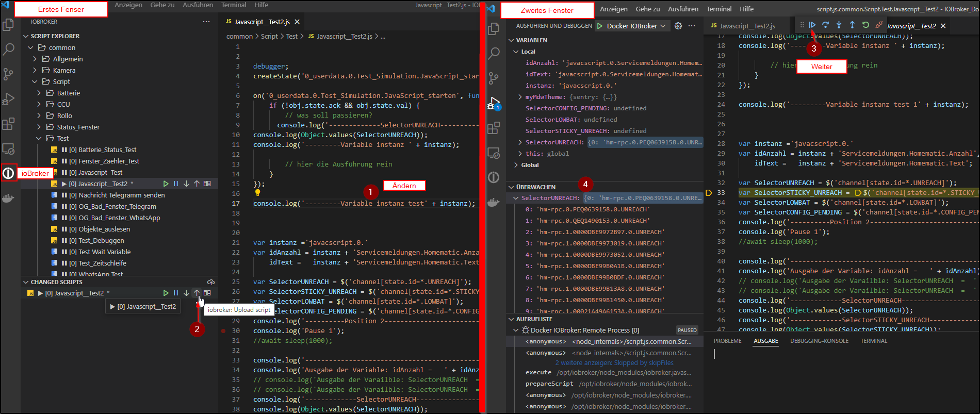Toggle breakpoint red dot at line 30
Image resolution: width=980 pixels, height=414 pixels.
pyautogui.click(x=223, y=331)
